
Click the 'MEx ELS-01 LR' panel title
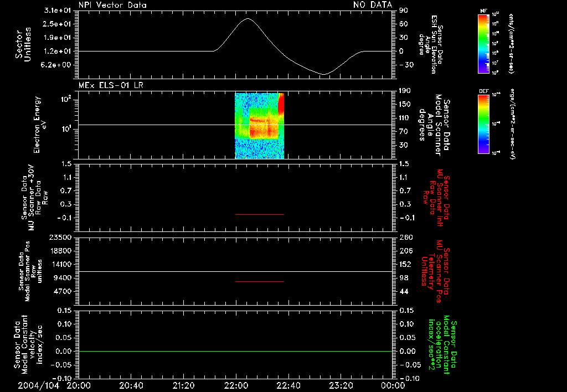(111, 85)
